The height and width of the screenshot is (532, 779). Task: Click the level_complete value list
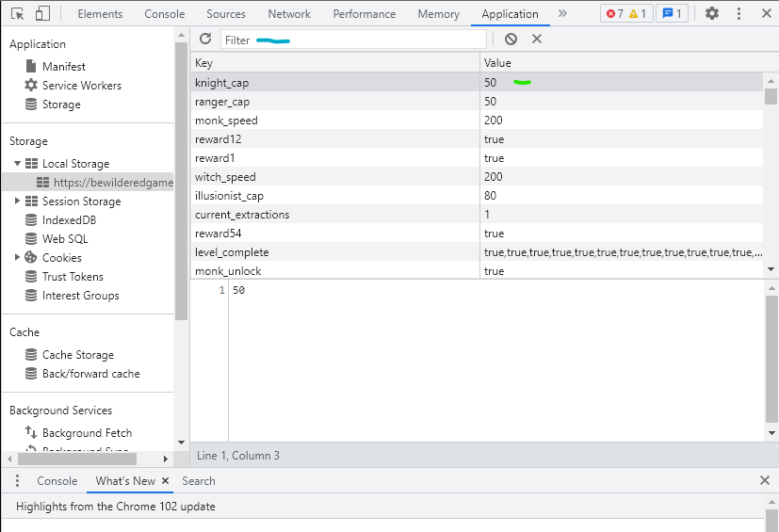click(623, 252)
